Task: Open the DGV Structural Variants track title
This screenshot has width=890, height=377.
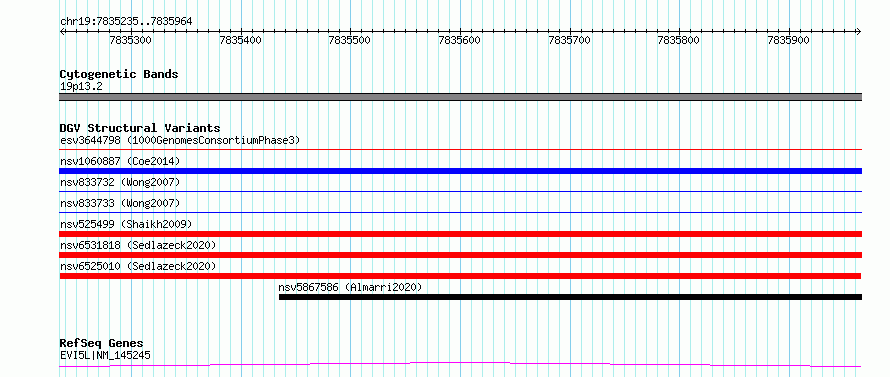Action: 140,128
